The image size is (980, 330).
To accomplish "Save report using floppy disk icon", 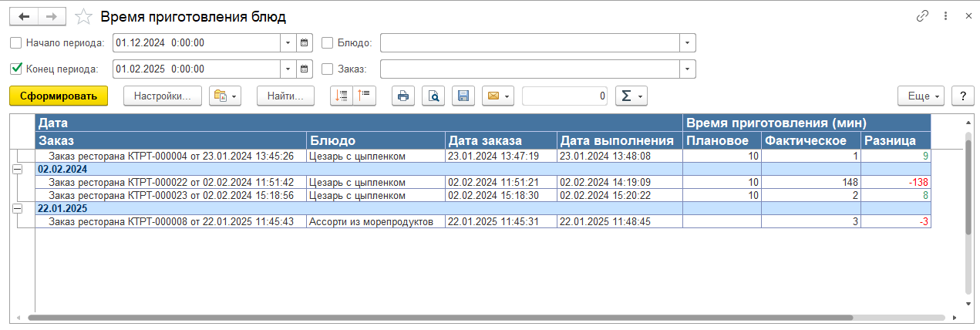I will click(x=463, y=96).
